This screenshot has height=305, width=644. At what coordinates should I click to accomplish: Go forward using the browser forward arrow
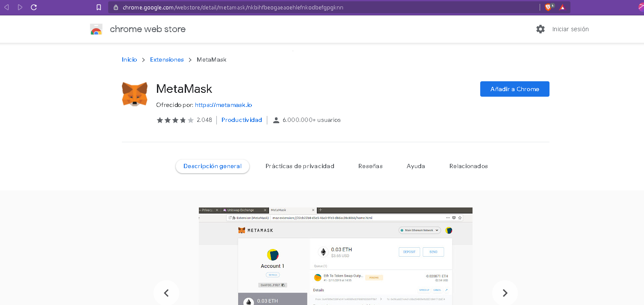point(20,7)
